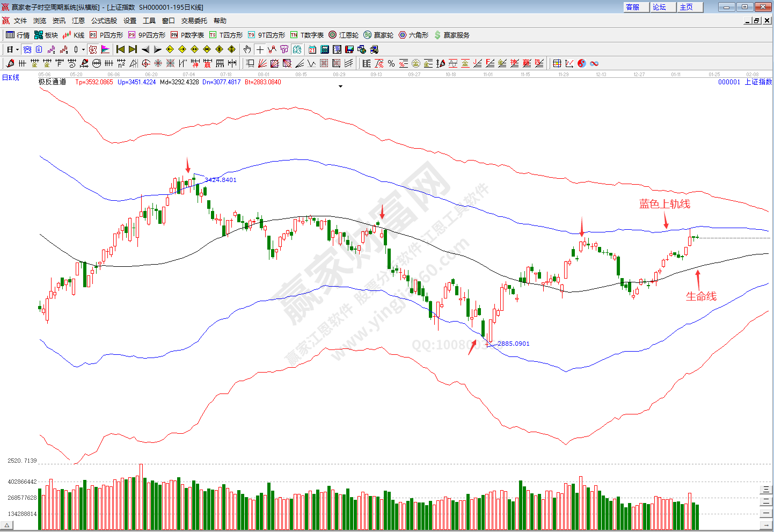Click the percent sign tool icon
Viewport: 774px width, 532px height.
[x=391, y=63]
